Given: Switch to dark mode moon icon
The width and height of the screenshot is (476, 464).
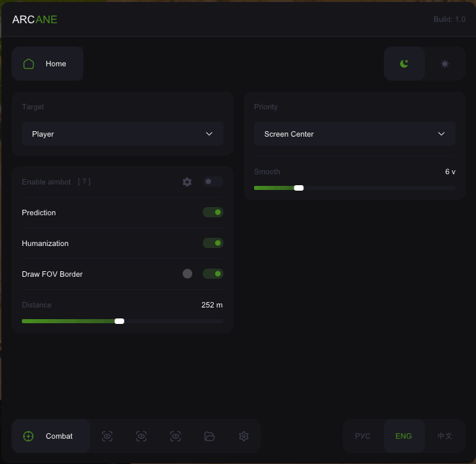Looking at the screenshot, I should tap(404, 64).
